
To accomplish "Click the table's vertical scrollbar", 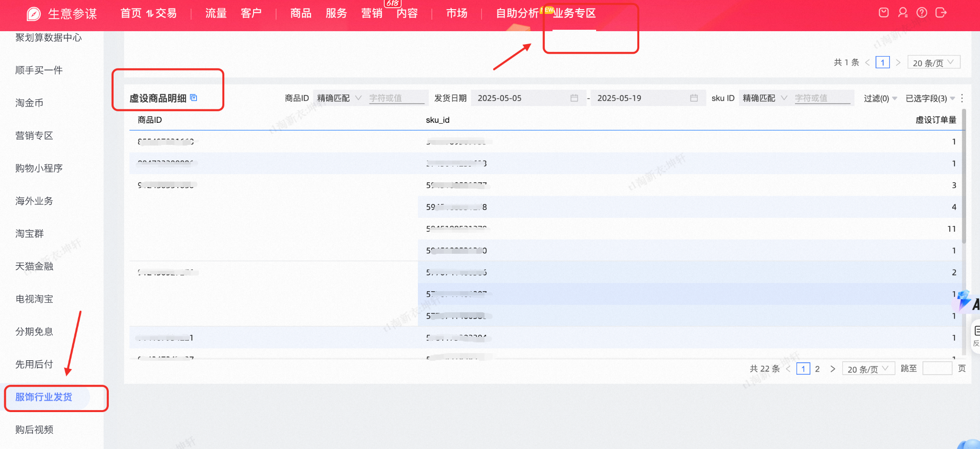I will [963, 177].
